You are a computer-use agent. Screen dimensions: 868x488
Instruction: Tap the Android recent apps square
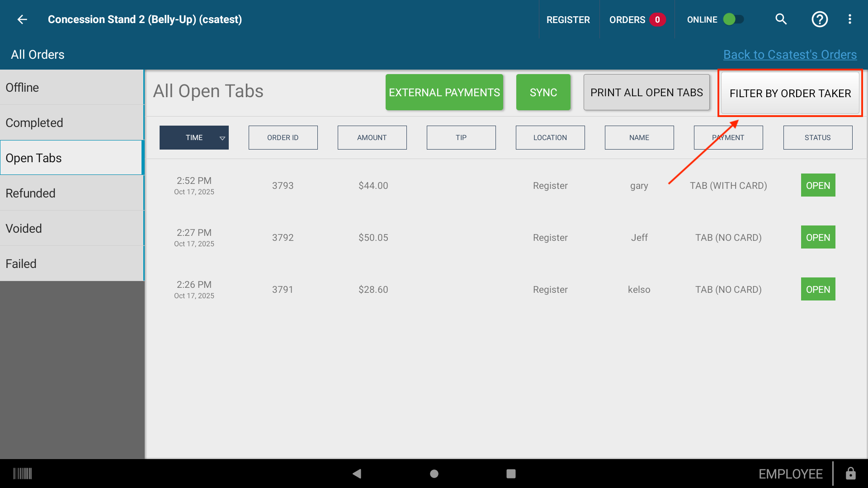click(x=511, y=474)
